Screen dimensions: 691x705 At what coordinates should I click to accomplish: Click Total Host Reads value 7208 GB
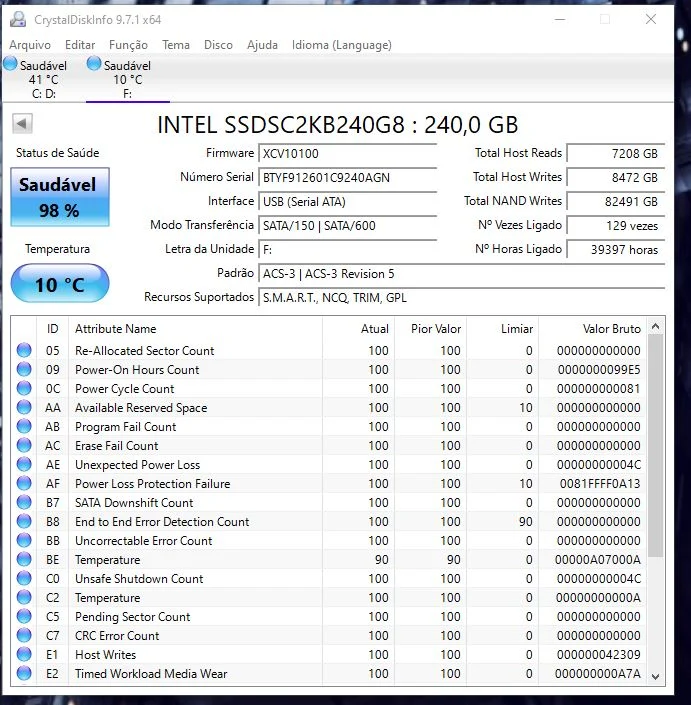pos(616,153)
